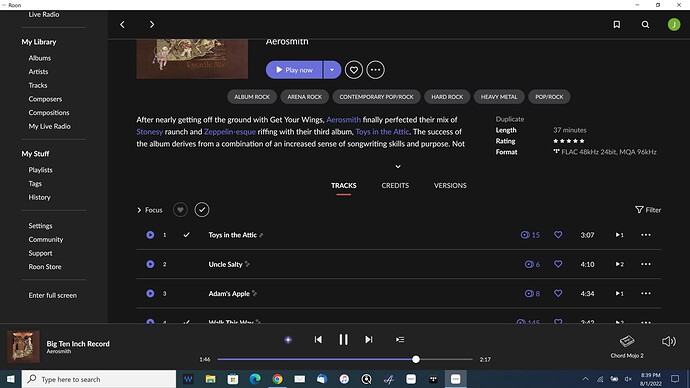Viewport: 690px width, 388px height.
Task: Switch to the TRACKS tab
Action: [344, 186]
